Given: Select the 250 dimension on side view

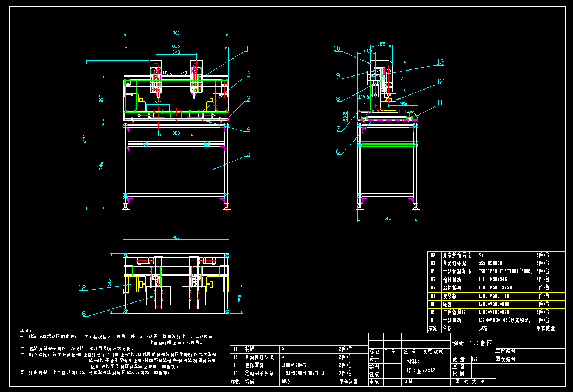Looking at the screenshot, I should coord(403,103).
